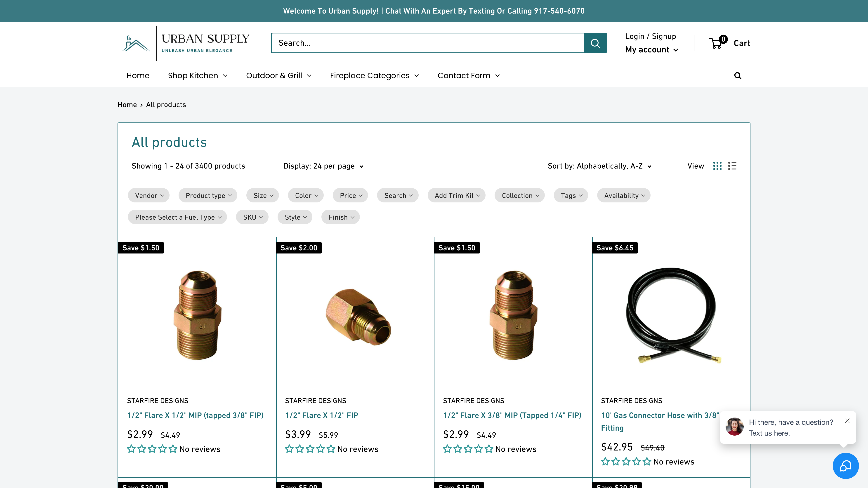
Task: Expand the SKU filter
Action: (252, 217)
